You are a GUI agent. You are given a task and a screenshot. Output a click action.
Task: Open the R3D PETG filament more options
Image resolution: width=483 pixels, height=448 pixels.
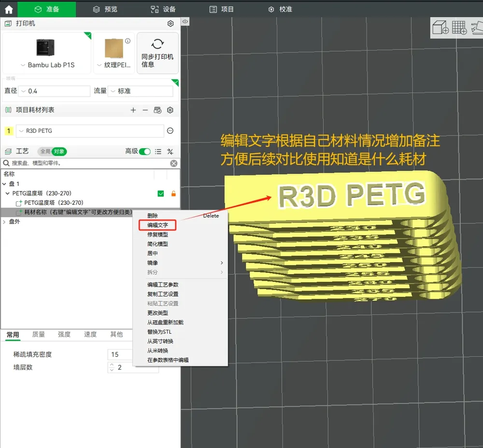tap(170, 130)
